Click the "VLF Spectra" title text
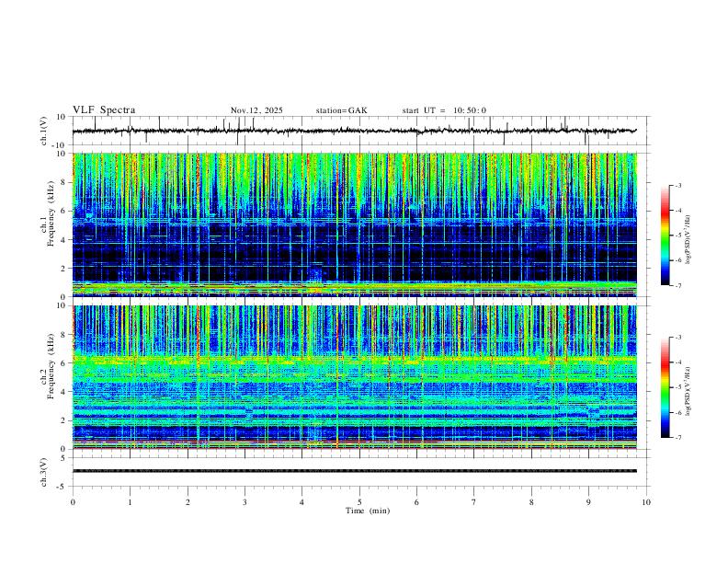Image resolution: width=728 pixels, height=563 pixels. 104,110
